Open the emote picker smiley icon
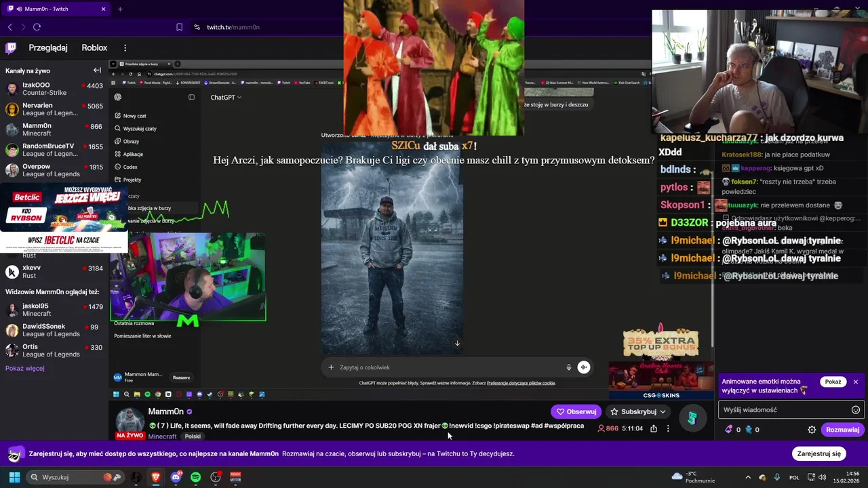 coord(856,409)
